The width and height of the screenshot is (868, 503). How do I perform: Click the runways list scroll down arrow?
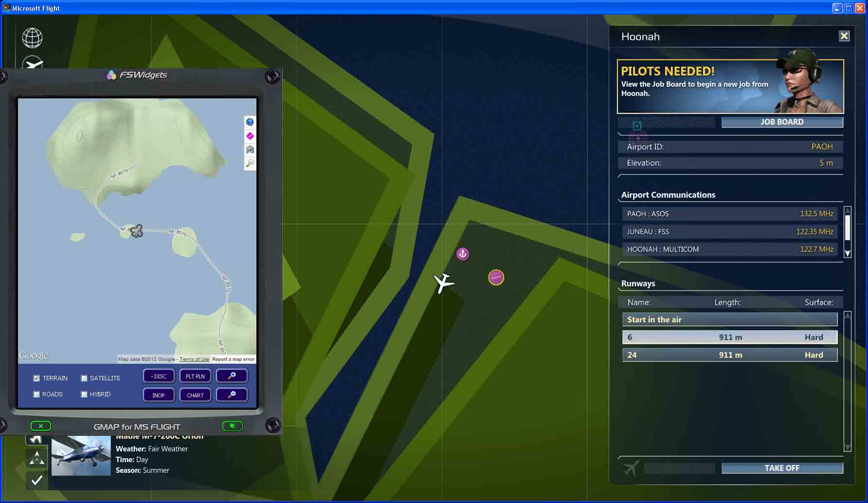click(x=847, y=447)
